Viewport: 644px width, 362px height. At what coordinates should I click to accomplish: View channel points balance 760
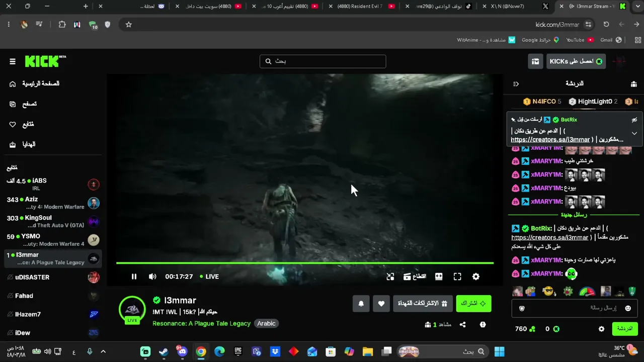point(525,329)
